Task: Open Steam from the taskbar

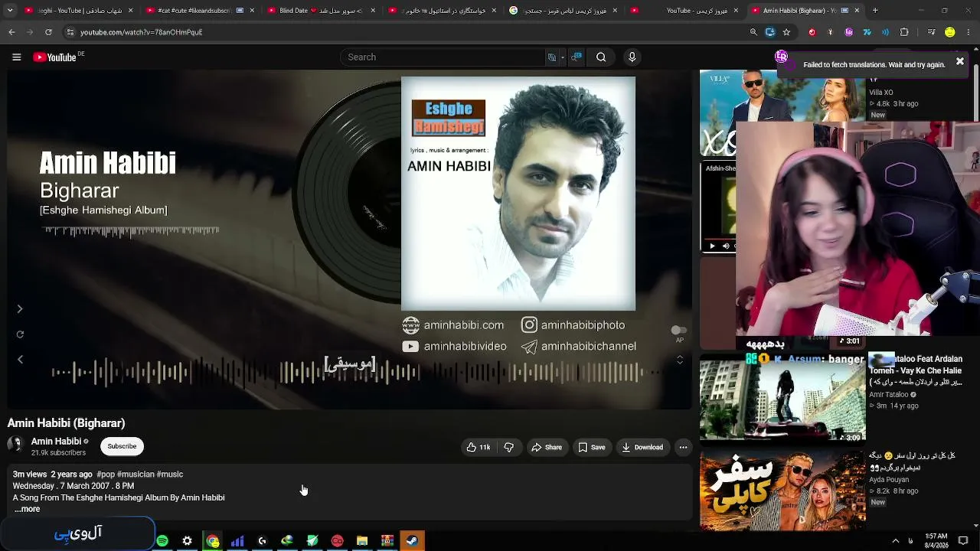Action: 412,541
